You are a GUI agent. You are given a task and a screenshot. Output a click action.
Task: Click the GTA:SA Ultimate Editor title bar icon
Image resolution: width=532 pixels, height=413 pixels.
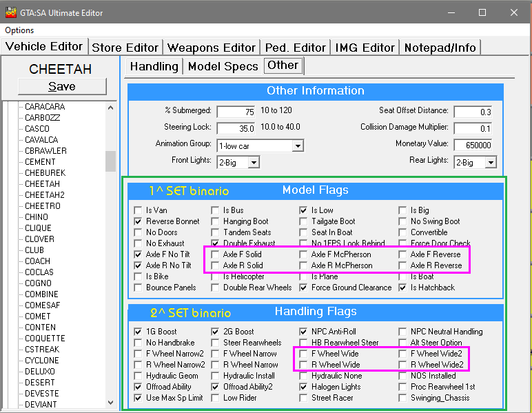[x=11, y=12]
